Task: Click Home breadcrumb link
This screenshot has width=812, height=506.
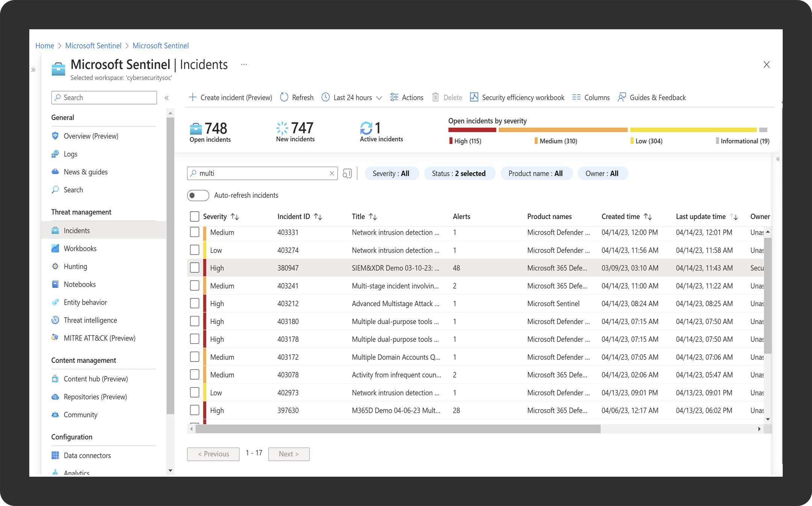Action: pyautogui.click(x=45, y=46)
